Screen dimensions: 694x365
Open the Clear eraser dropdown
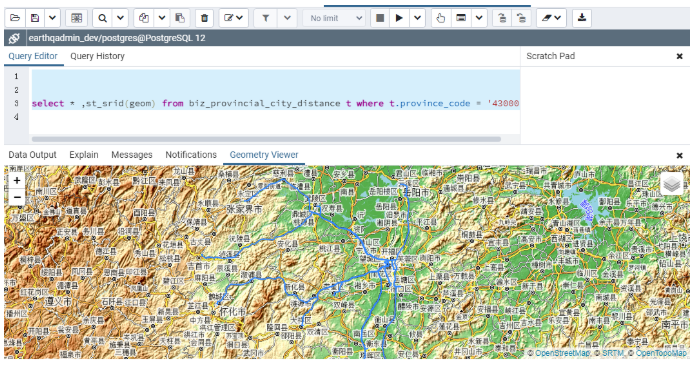point(551,18)
